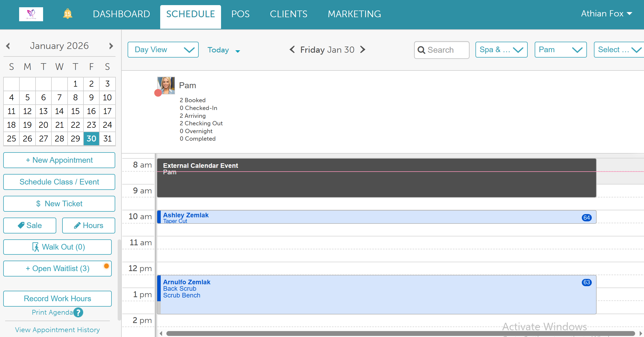Open the Day View dropdown

(x=163, y=49)
